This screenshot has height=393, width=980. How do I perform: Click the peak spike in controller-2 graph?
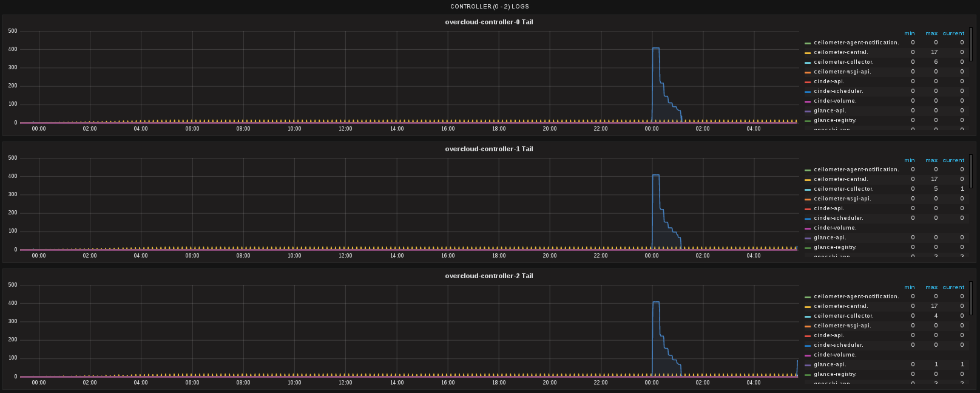(655, 302)
